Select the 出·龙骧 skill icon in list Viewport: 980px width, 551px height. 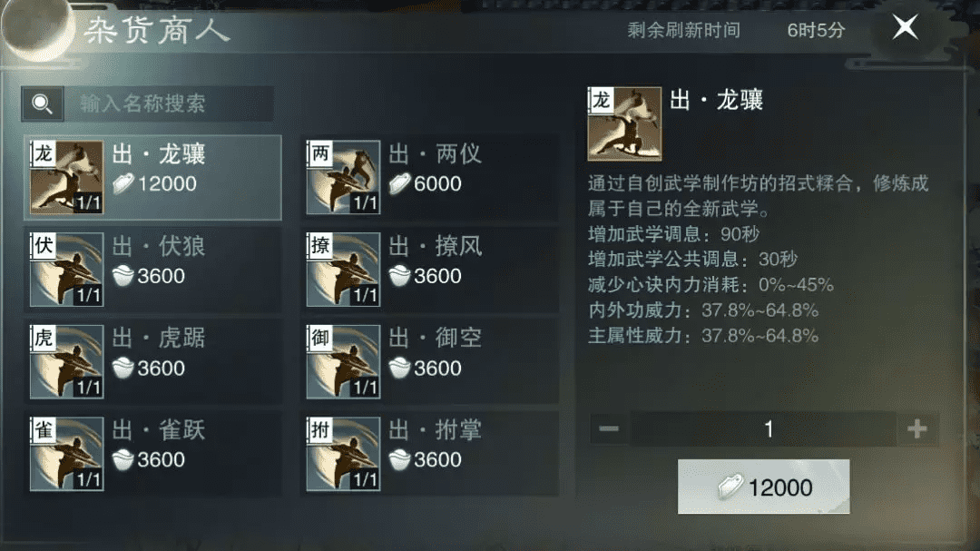coord(67,178)
